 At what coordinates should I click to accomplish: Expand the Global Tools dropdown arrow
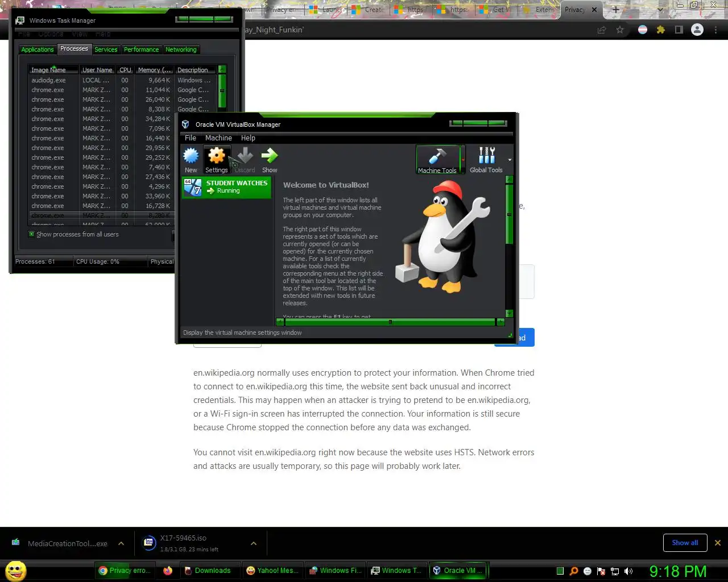click(x=510, y=160)
